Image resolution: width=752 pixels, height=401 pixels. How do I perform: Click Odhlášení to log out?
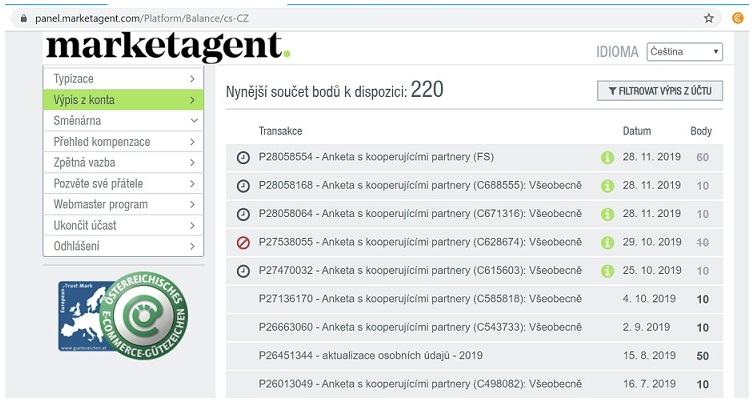(x=123, y=246)
